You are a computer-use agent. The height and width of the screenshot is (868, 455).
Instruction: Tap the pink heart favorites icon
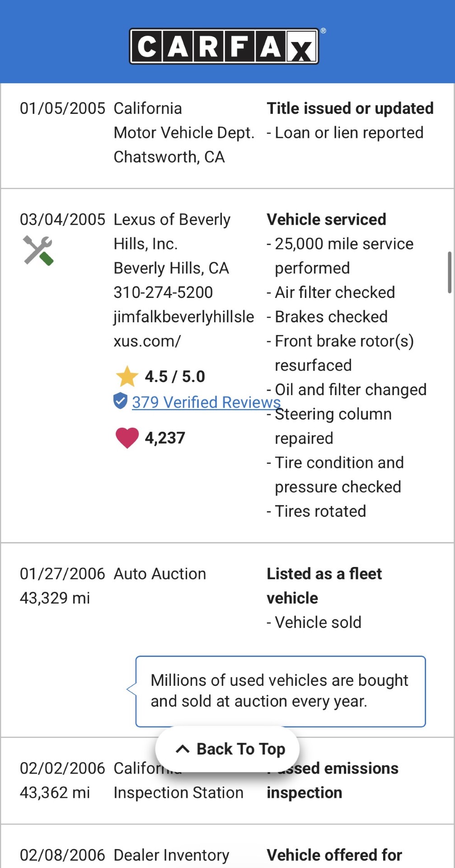pos(127,438)
